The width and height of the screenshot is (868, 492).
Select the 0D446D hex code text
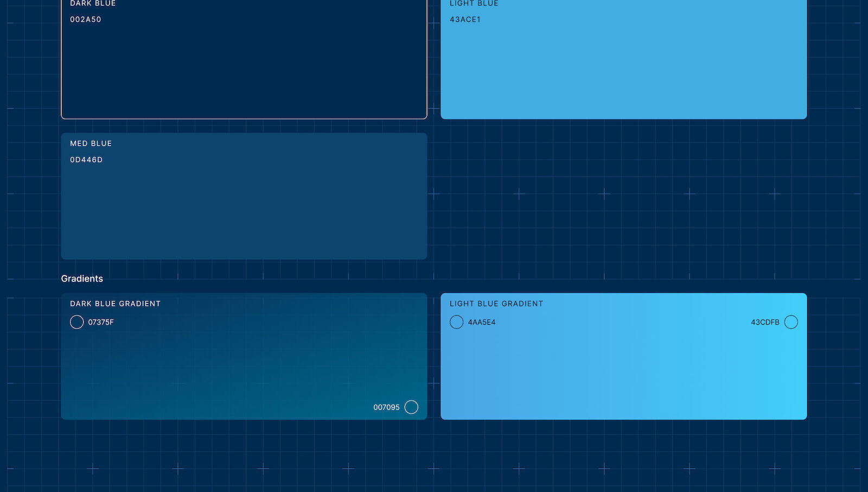tap(86, 160)
